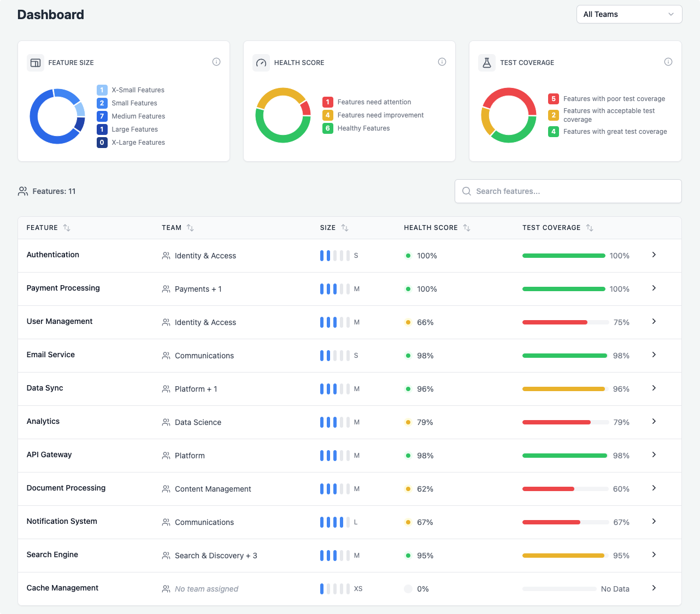Click the Test Coverage flask icon

pos(487,63)
